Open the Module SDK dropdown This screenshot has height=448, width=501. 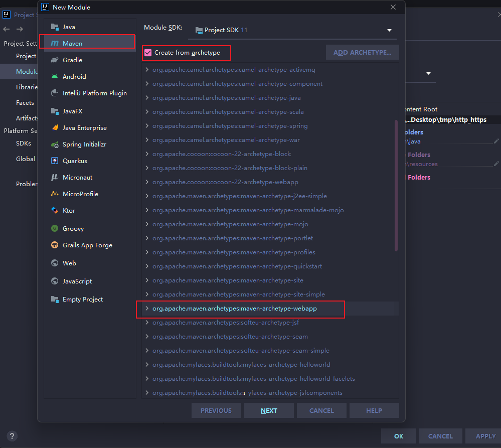tap(389, 30)
